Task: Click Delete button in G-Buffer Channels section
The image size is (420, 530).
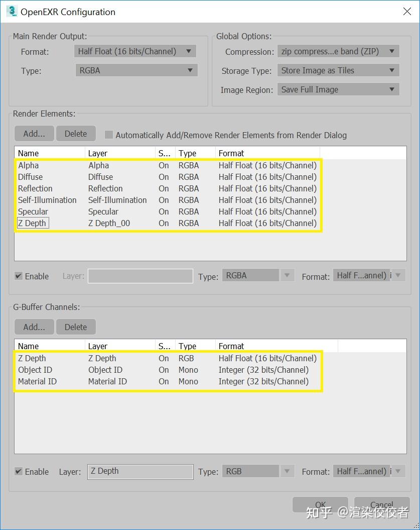Action: coord(76,327)
